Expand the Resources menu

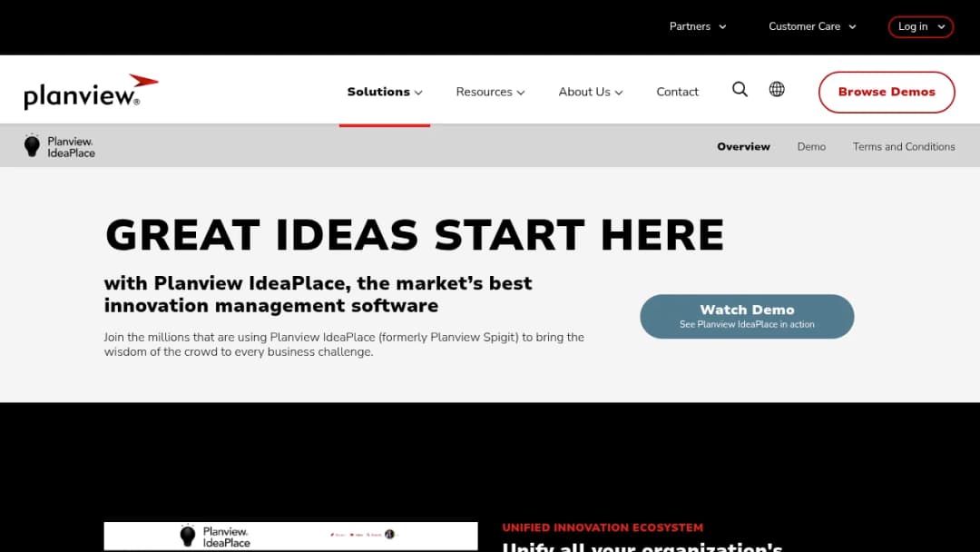click(x=490, y=92)
